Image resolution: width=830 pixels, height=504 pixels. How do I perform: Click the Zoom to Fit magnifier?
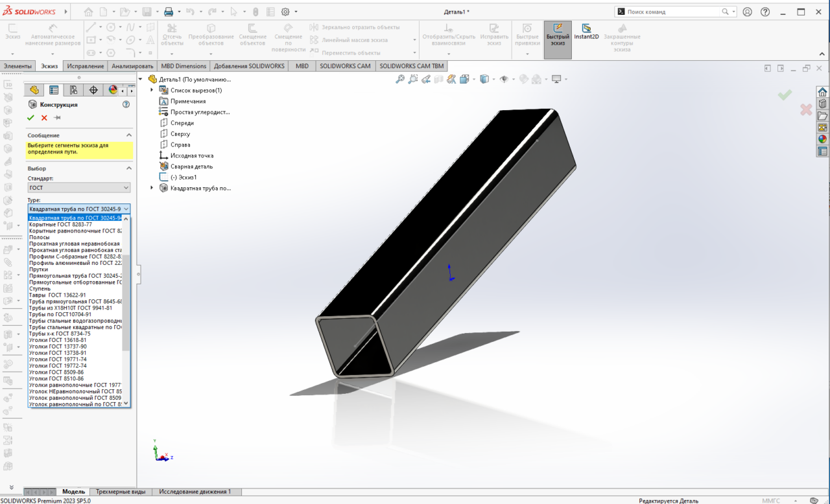click(x=400, y=79)
